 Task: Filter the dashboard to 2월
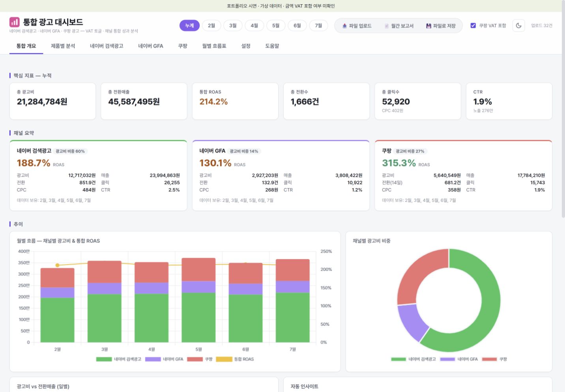[x=211, y=26]
